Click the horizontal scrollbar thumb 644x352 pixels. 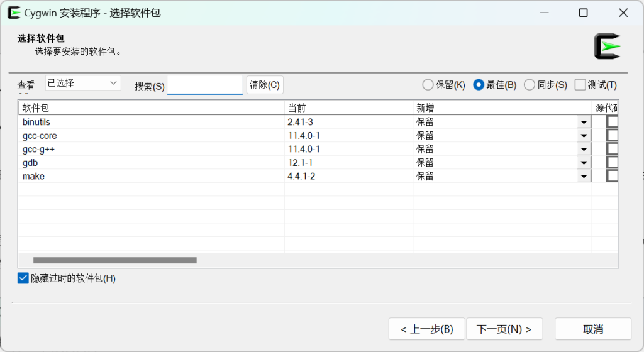(x=115, y=260)
